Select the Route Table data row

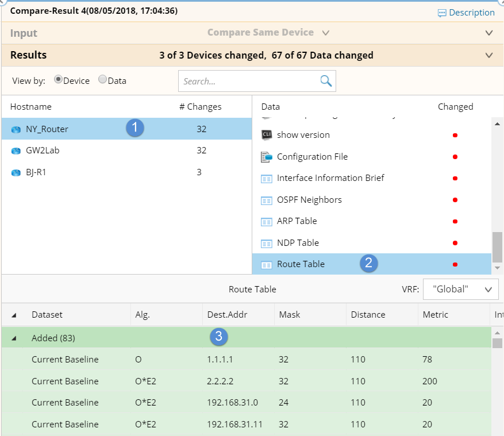[x=301, y=264]
